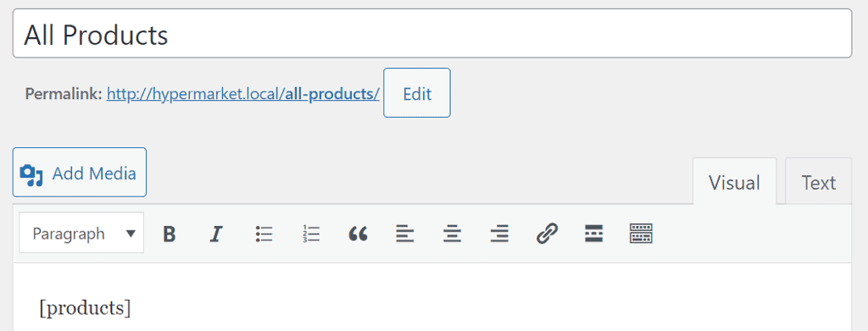Click the Paragraph dropdown arrow
The width and height of the screenshot is (868, 331).
[x=131, y=234]
